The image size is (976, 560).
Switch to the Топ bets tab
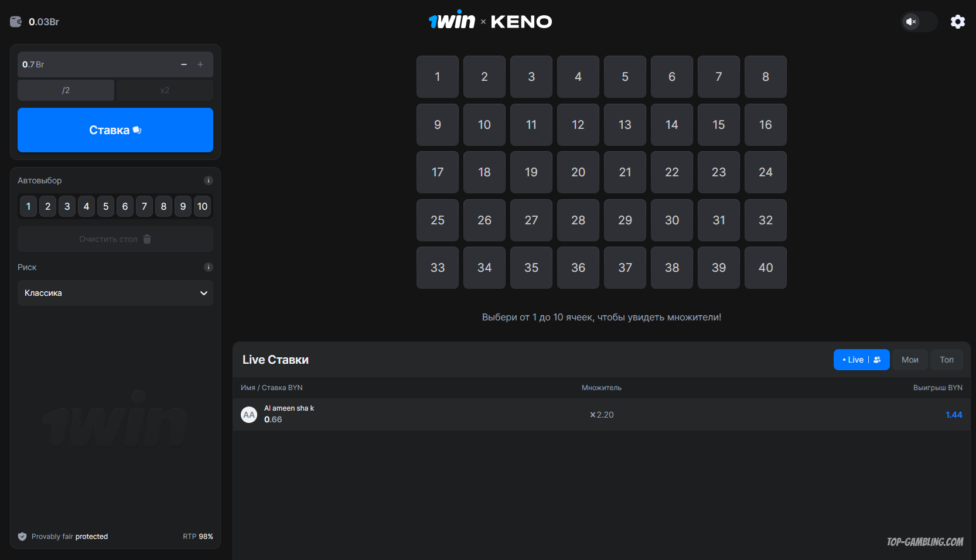coord(947,360)
